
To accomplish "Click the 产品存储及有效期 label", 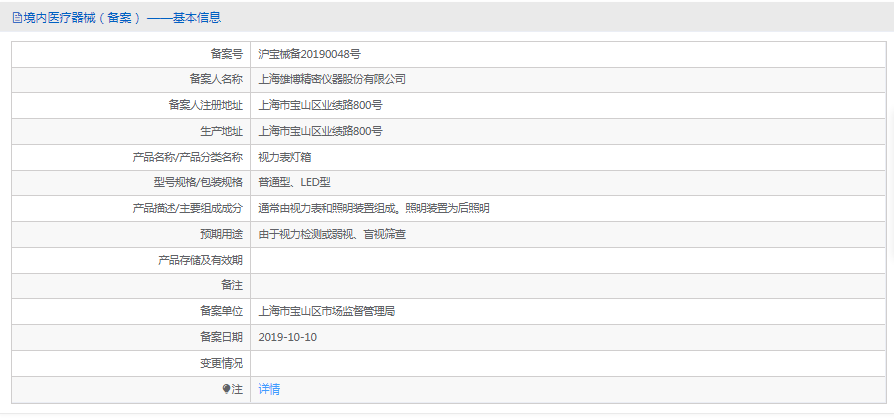I will coord(200,261).
